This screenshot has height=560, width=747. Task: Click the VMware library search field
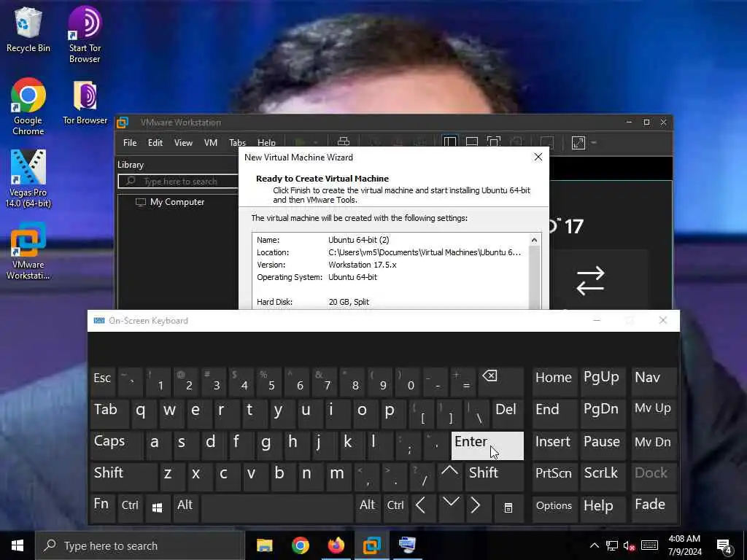178,182
